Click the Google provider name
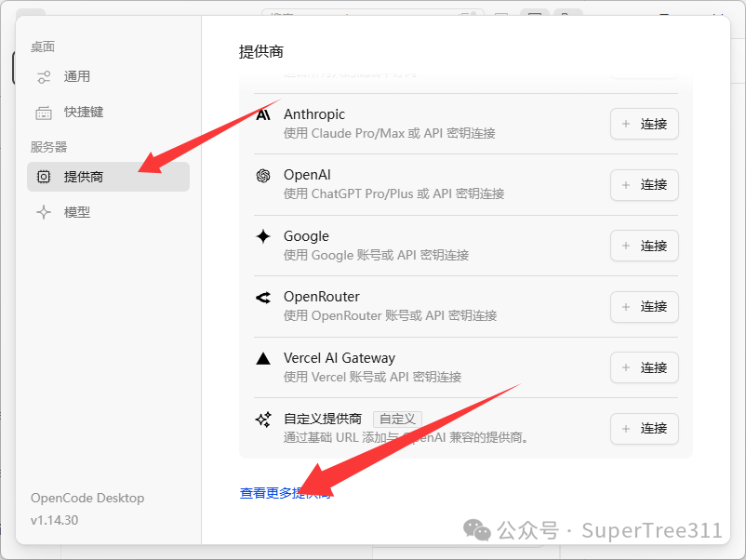Viewport: 746px width, 560px height. pos(306,236)
